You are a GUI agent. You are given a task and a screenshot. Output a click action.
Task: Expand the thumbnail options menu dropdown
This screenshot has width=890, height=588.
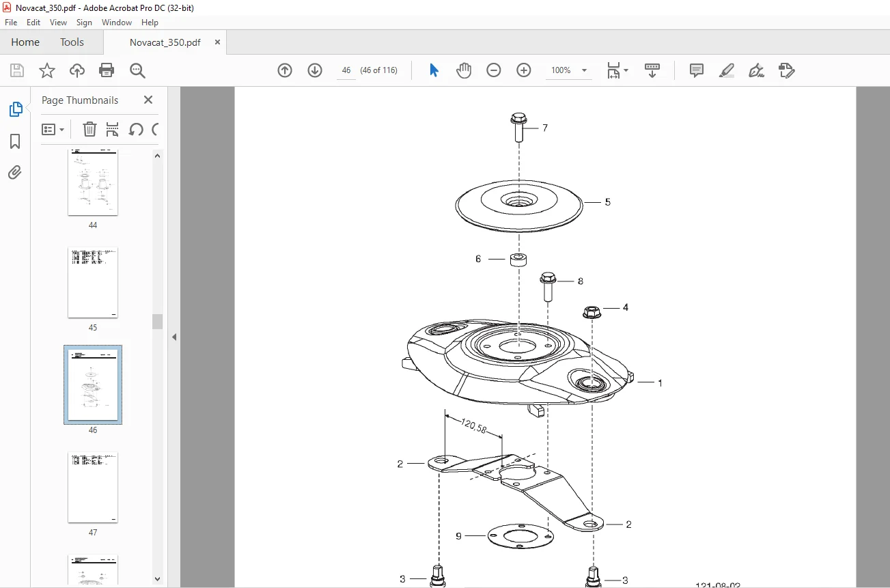point(53,129)
